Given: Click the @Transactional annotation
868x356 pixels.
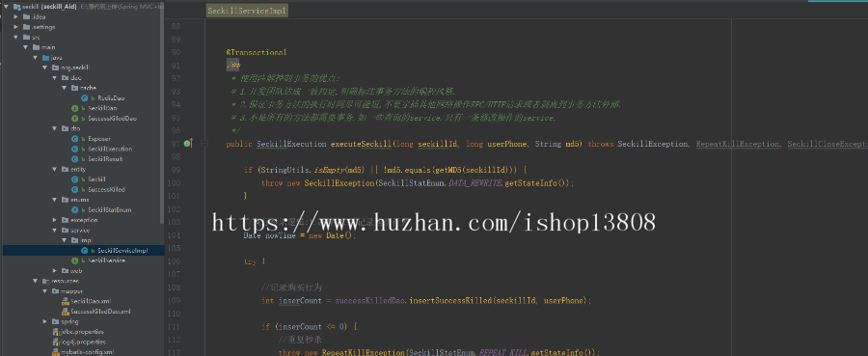Looking at the screenshot, I should pos(257,52).
